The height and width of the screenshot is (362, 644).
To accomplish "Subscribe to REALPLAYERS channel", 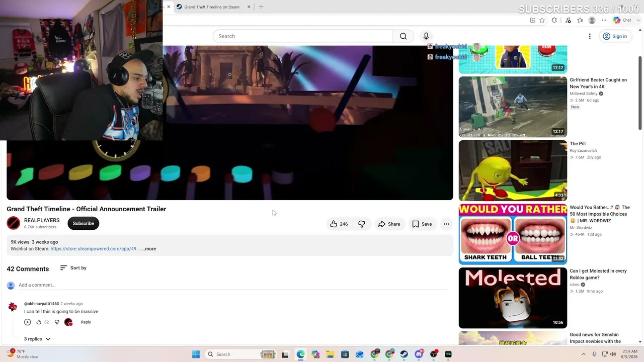I will point(84,223).
